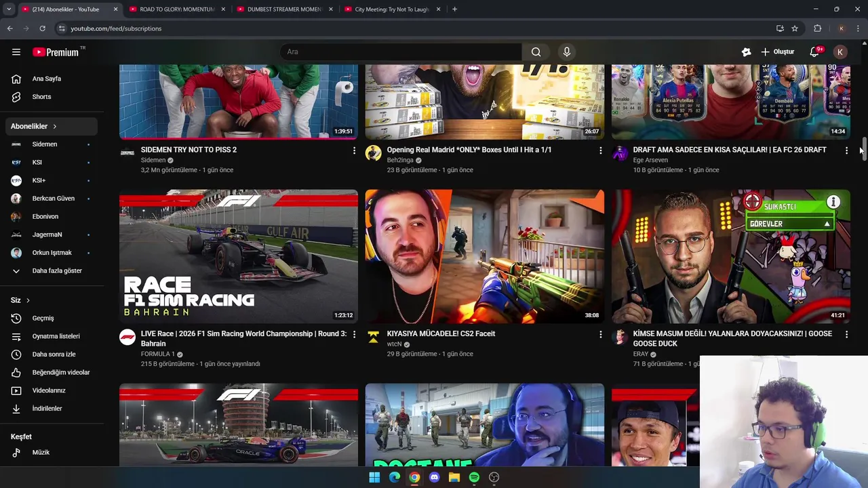
Task: Open more options for Opening Real Madrid Boxes video
Action: tap(600, 150)
